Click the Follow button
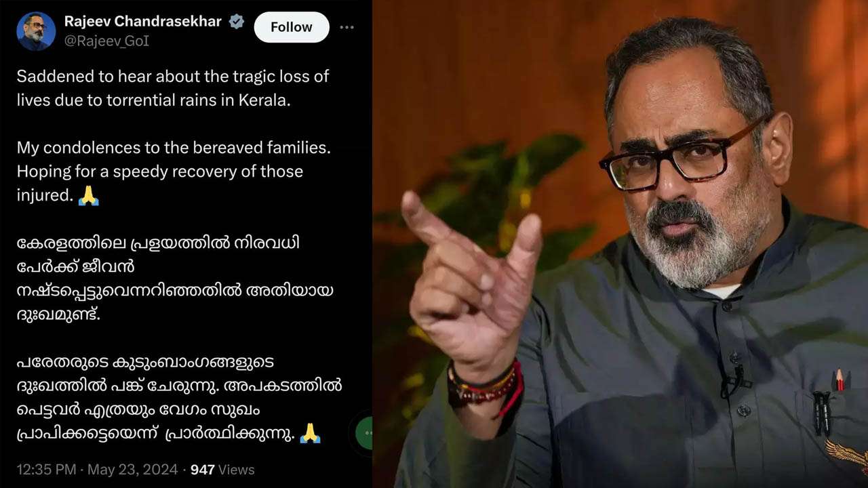Screen dimensions: 868x488 (x=292, y=27)
